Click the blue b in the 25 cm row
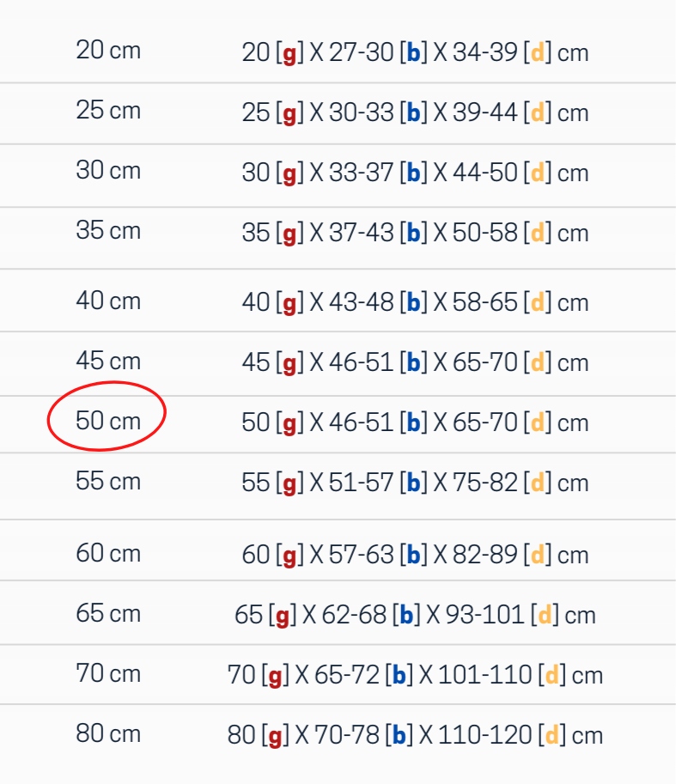The image size is (676, 784). coord(413,113)
